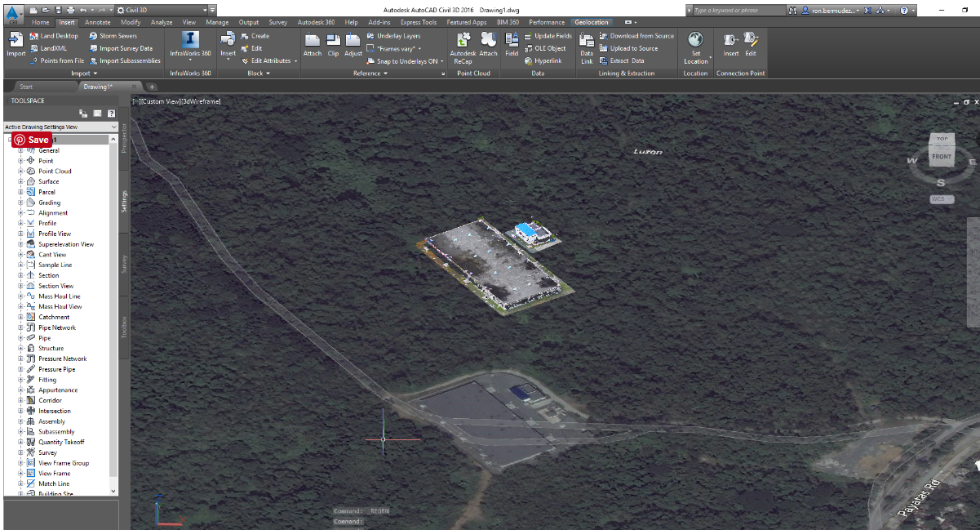Select the Points from File import tool

coord(60,60)
